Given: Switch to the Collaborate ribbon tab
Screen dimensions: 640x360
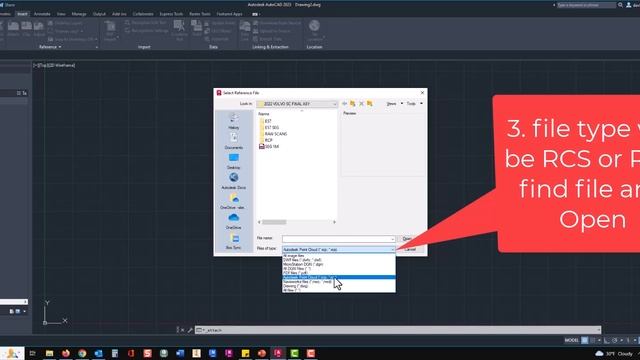Looking at the screenshot, I should [143, 14].
